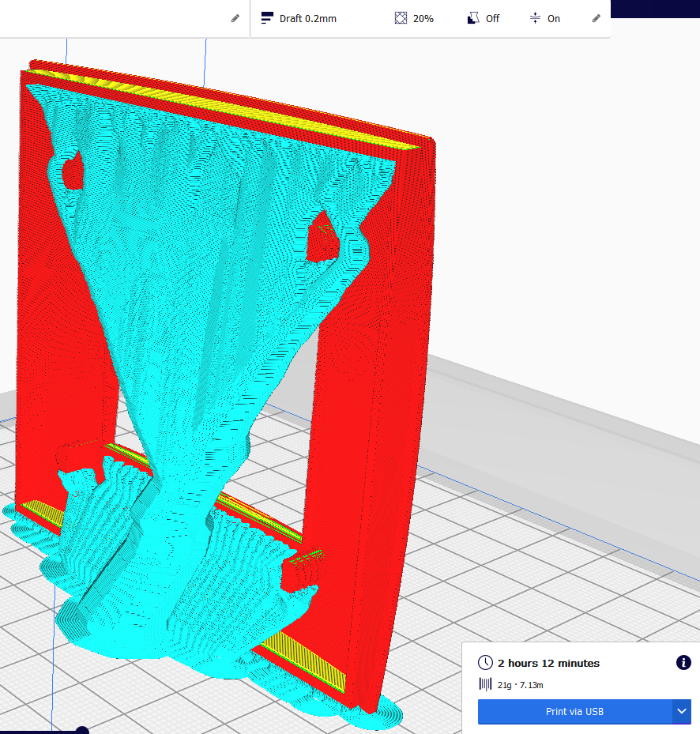Click the infill pattern icon
Image resolution: width=700 pixels, height=734 pixels.
[401, 18]
